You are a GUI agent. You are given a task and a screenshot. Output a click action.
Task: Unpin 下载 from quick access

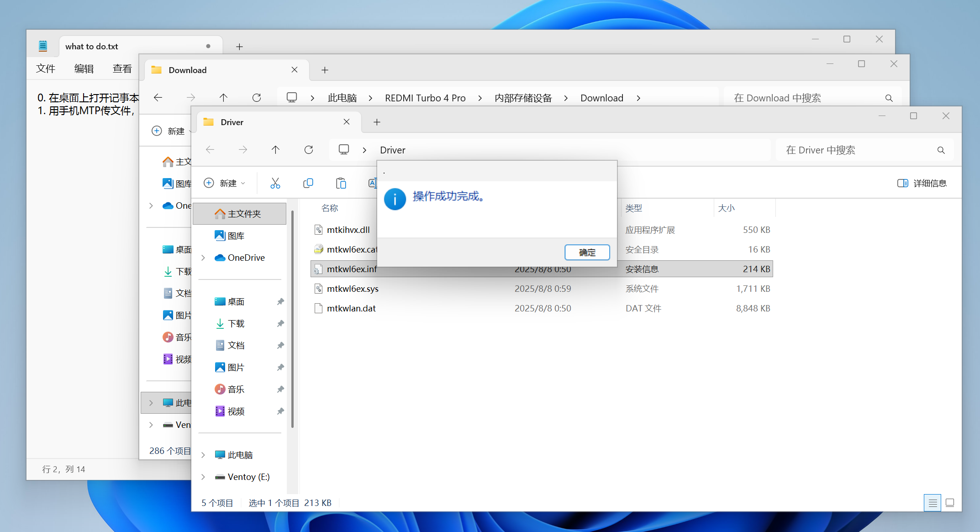click(x=280, y=323)
